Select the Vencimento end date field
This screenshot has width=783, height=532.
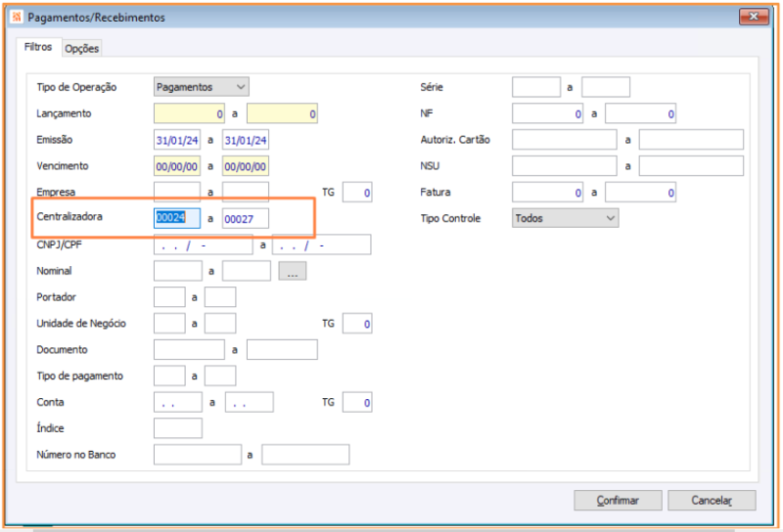coord(245,166)
